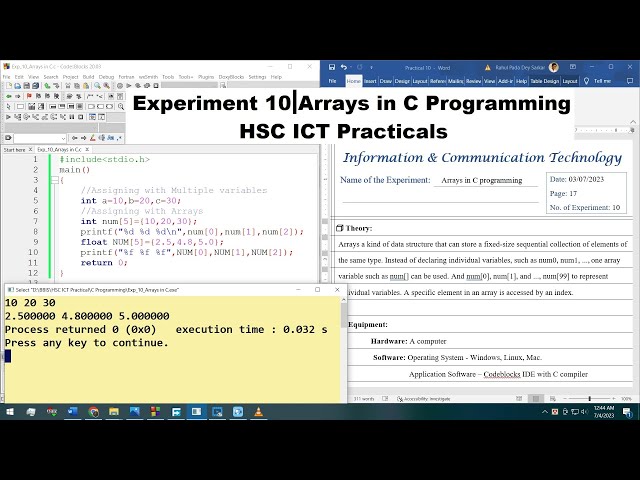Click Word zoom slider handle
This screenshot has width=640, height=480.
[589, 398]
